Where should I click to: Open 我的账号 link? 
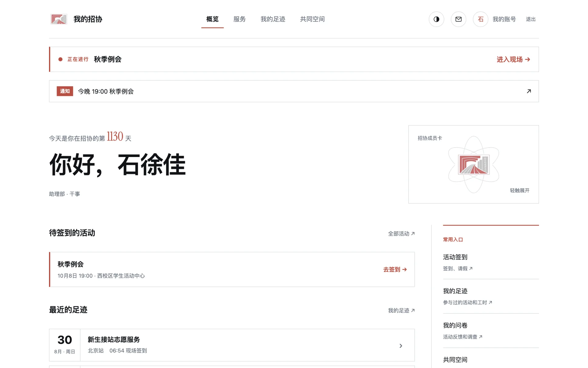tap(504, 19)
